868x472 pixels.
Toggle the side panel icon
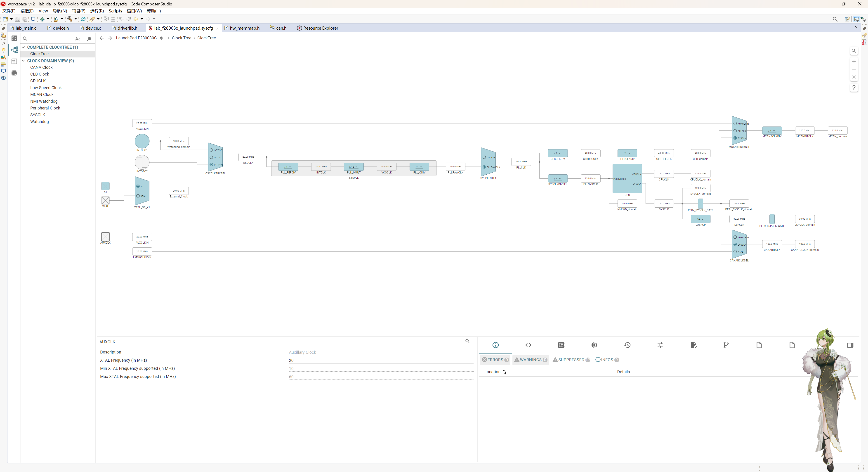point(850,345)
